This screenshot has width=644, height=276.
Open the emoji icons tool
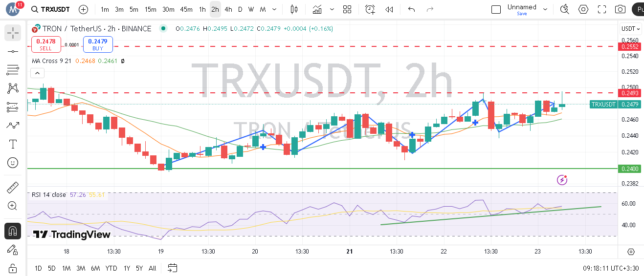click(x=13, y=163)
